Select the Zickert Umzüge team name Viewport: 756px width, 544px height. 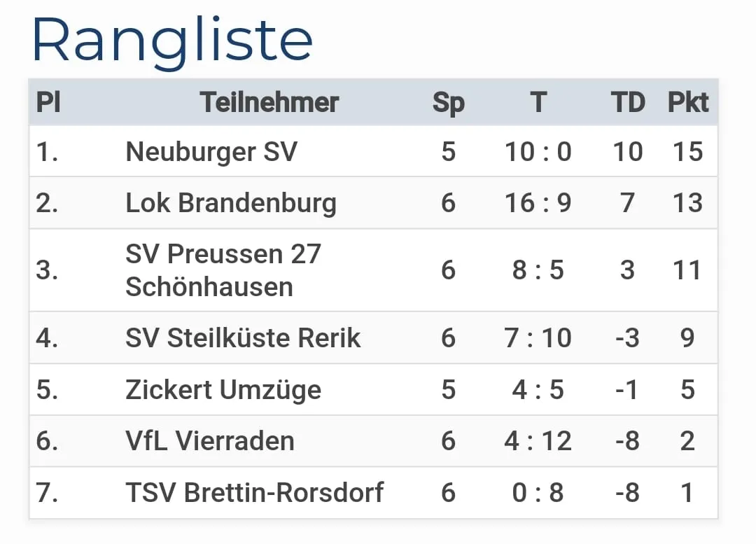pos(223,390)
